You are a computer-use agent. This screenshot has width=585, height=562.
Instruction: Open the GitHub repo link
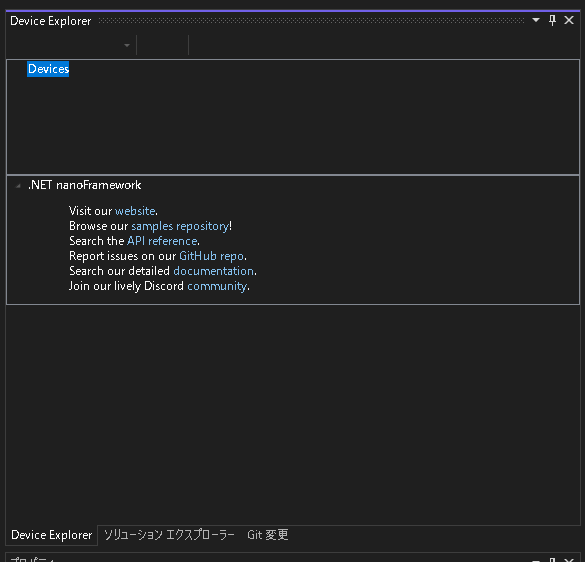point(212,256)
